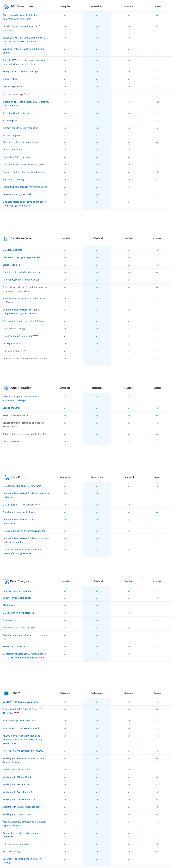This screenshot has height=868, width=174.
Task: Open the Master-Detail Browser link
Action: click(14, 646)
